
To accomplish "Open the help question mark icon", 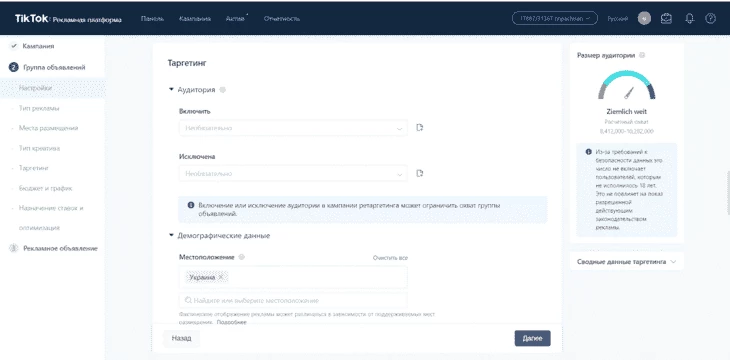I will [710, 19].
